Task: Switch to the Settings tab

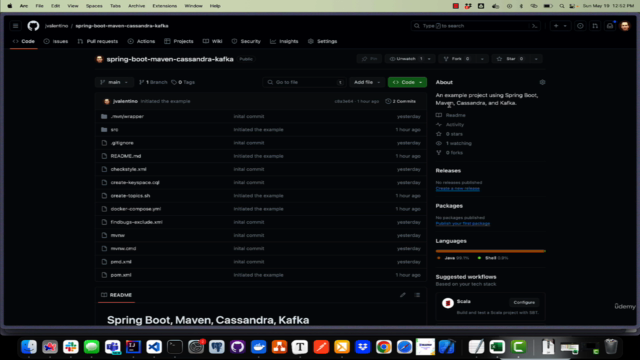Action: coord(322,41)
